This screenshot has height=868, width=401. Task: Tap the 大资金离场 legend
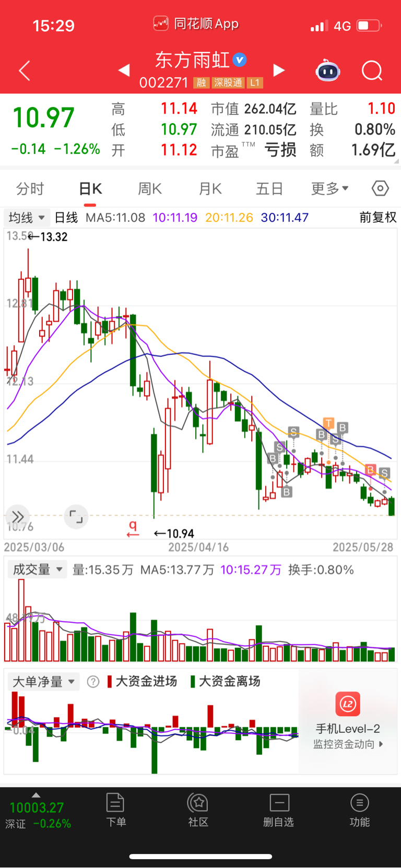225,682
